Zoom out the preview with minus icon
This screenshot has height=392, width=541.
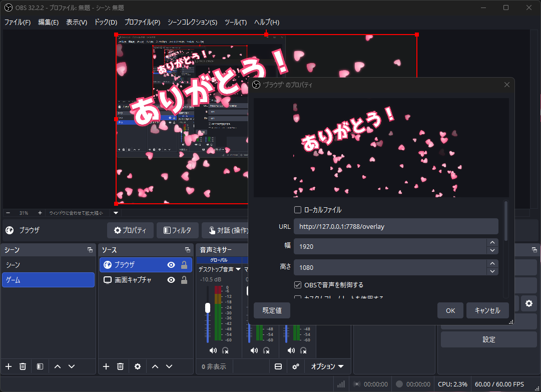(8, 213)
